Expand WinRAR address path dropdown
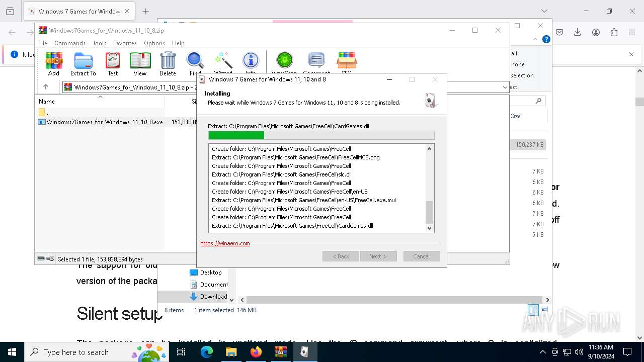Image resolution: width=644 pixels, height=362 pixels. pyautogui.click(x=505, y=87)
